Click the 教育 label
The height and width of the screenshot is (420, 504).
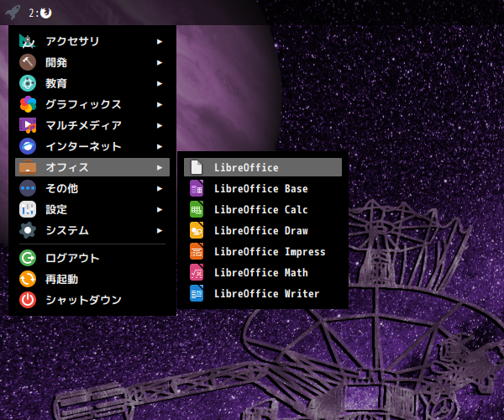(56, 83)
